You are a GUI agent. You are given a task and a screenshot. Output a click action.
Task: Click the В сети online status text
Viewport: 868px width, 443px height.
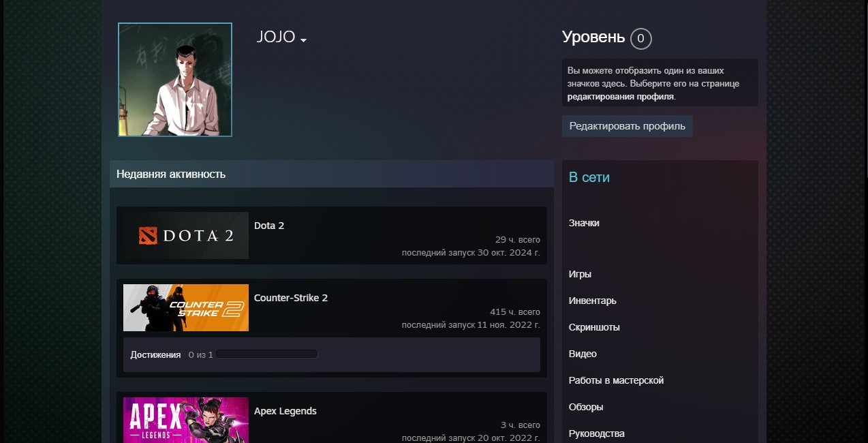pos(589,177)
